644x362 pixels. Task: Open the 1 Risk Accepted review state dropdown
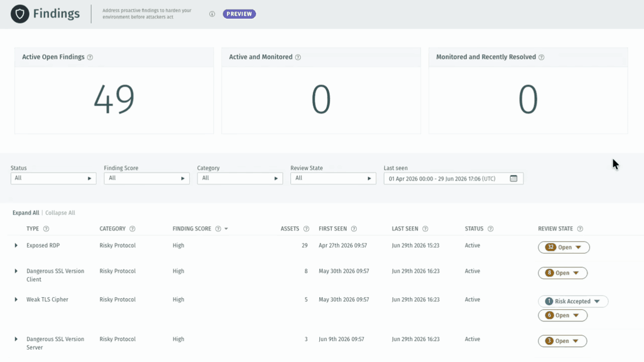pos(573,301)
